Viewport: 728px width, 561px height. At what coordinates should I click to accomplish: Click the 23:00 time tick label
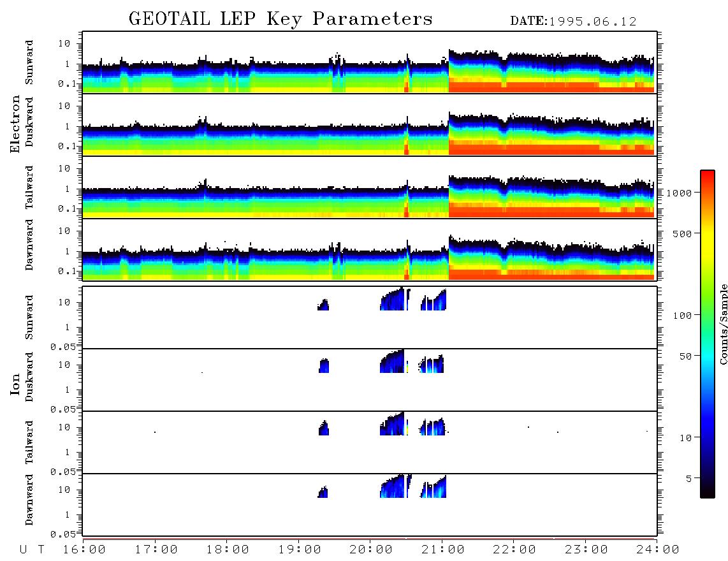coord(587,550)
